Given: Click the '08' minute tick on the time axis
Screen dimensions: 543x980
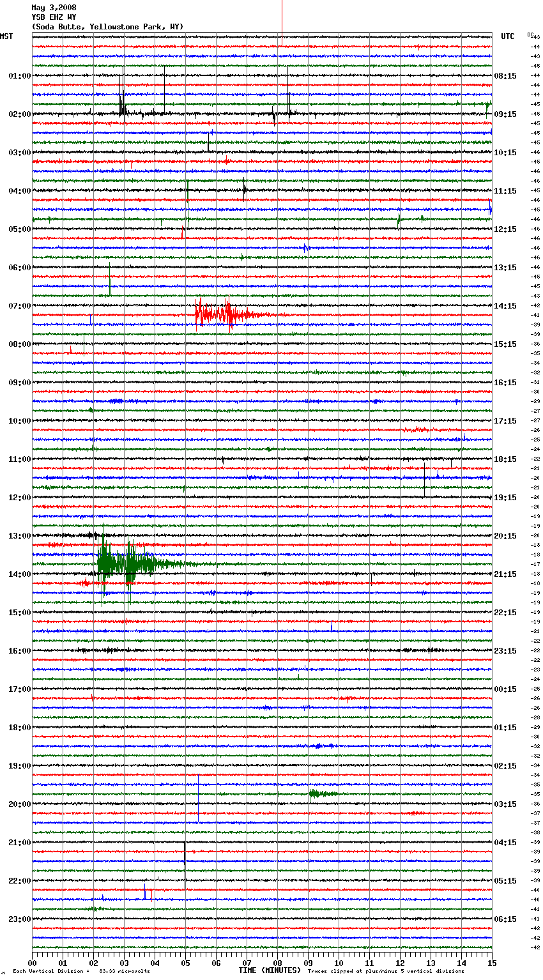Looking at the screenshot, I should [x=277, y=962].
